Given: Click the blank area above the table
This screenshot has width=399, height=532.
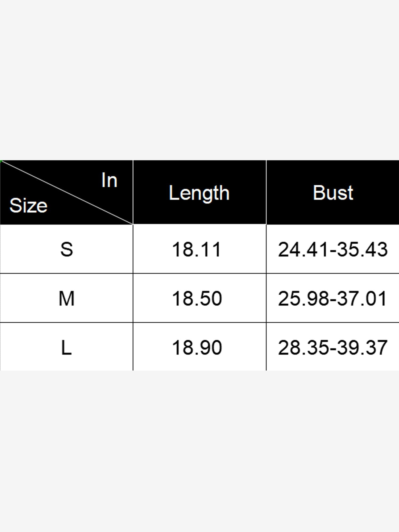Looking at the screenshot, I should tap(199, 80).
